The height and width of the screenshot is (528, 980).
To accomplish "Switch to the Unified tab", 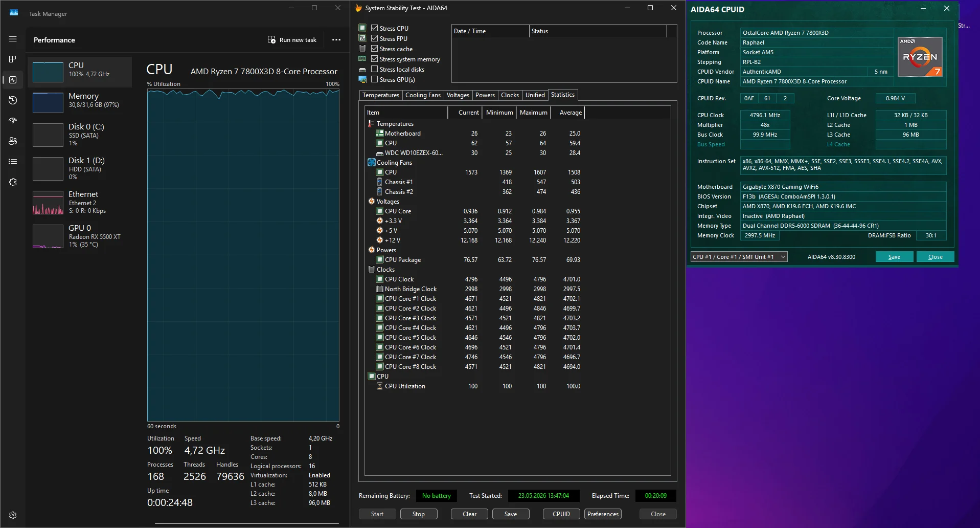I will 535,95.
